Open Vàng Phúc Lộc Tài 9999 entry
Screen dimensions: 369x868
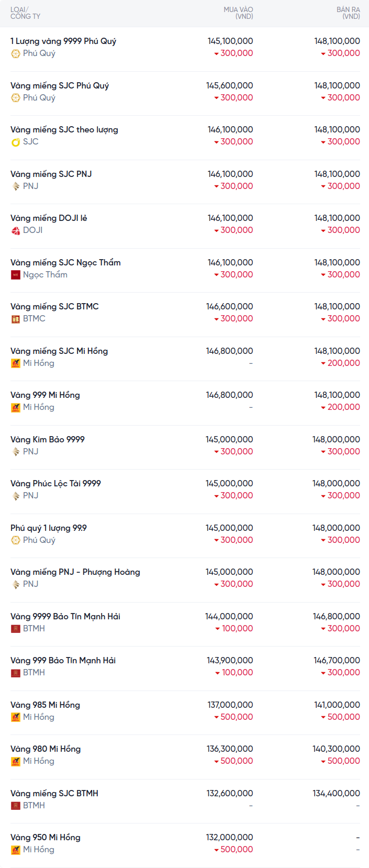point(55,484)
